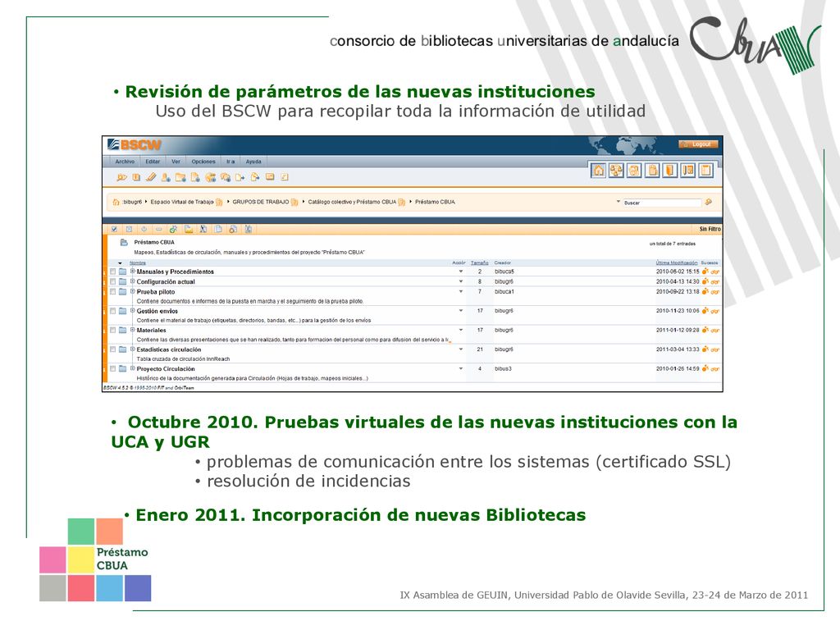Image resolution: width=840 pixels, height=630 pixels.
Task: Click the Sin Filtro filter label
Action: (x=710, y=230)
